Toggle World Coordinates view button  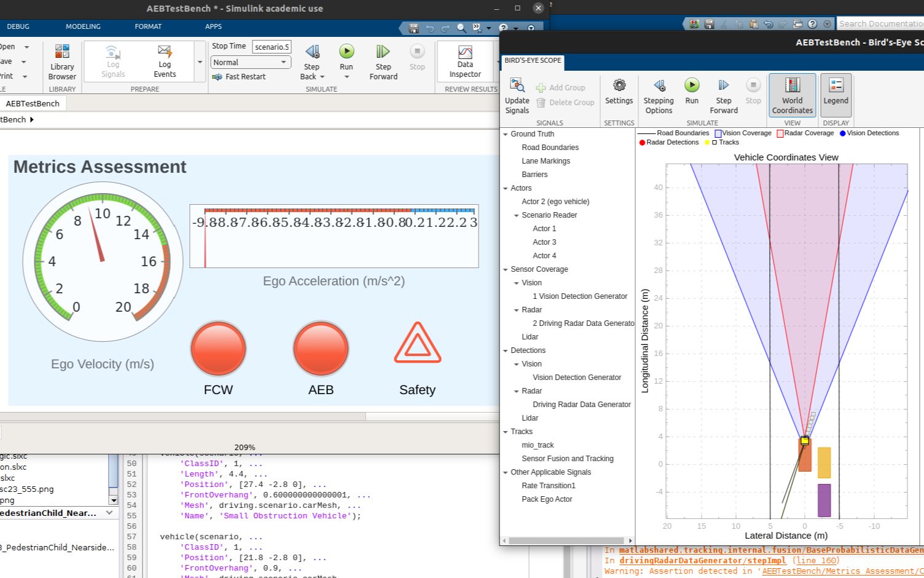(792, 95)
